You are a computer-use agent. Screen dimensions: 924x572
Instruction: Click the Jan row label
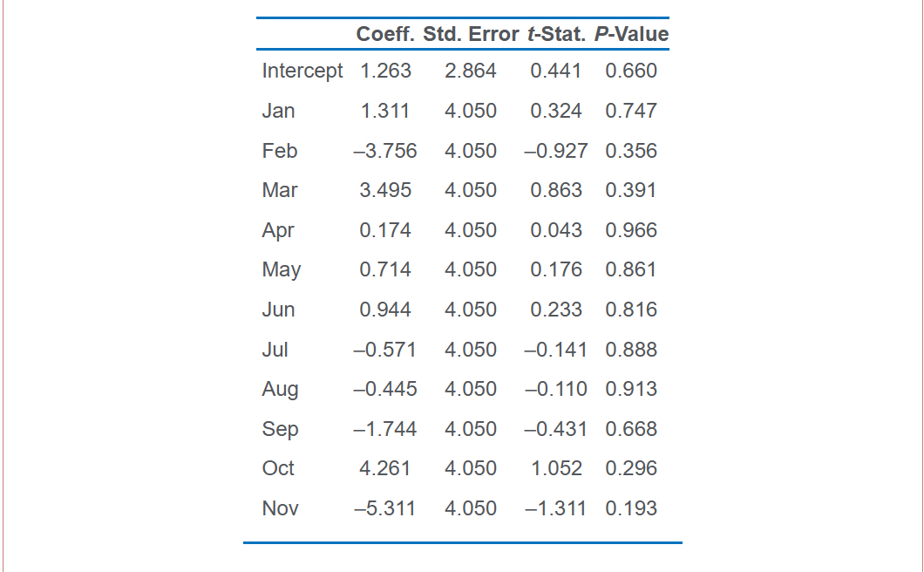(278, 111)
